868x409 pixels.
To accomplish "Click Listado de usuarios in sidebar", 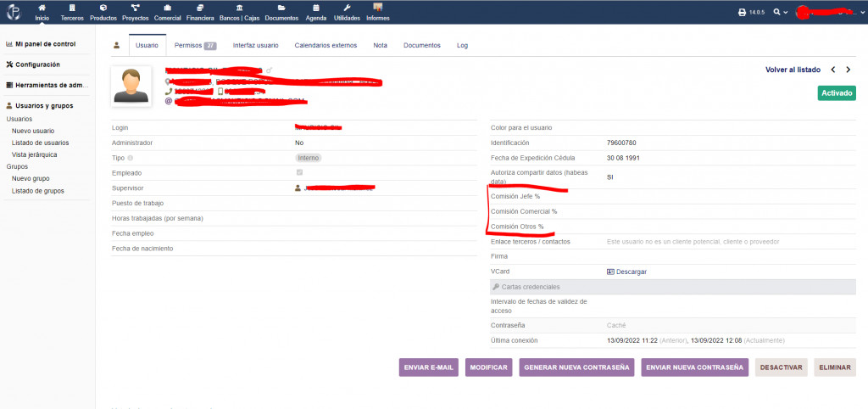I will click(41, 143).
